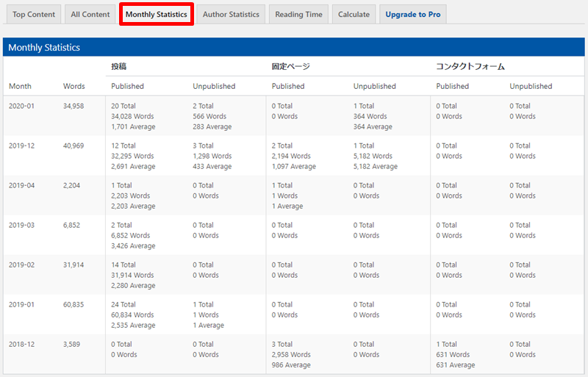
Task: Select the 2019-12 month row
Action: [21, 146]
